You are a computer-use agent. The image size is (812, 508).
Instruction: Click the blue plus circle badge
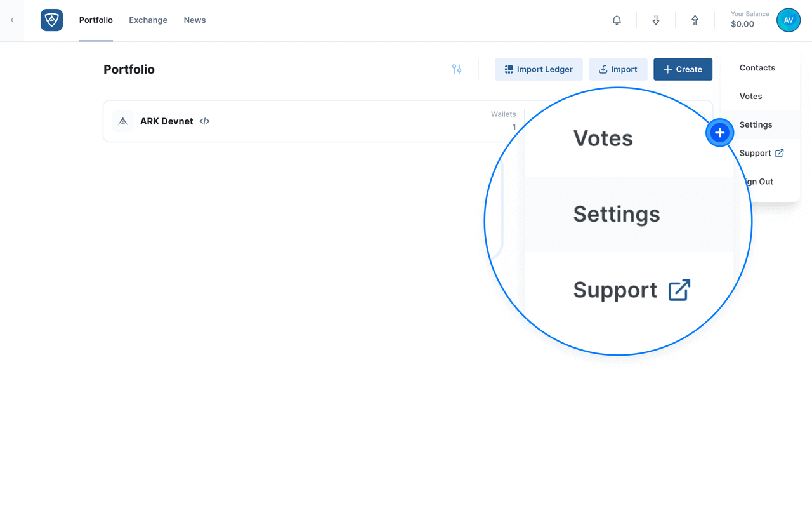coord(719,133)
